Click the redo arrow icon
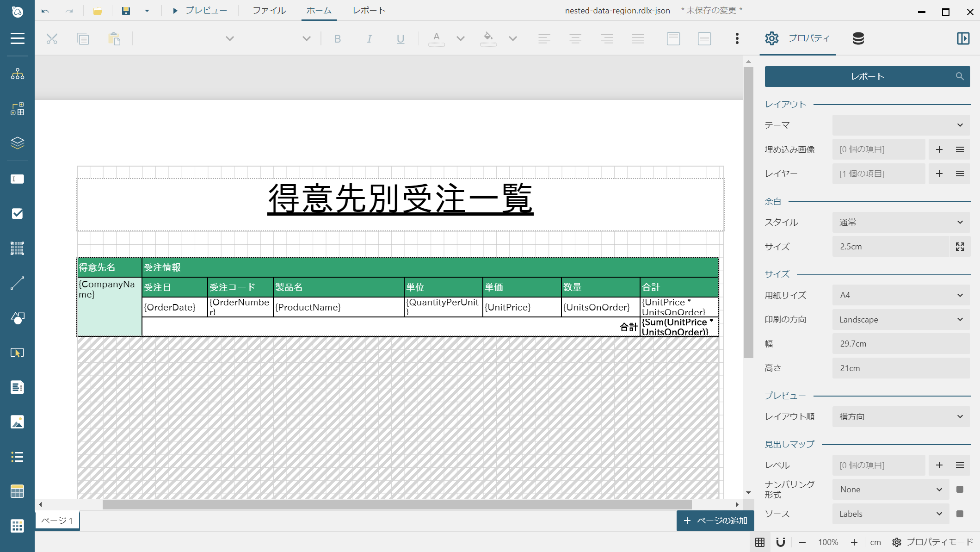This screenshot has height=552, width=980. [x=69, y=11]
